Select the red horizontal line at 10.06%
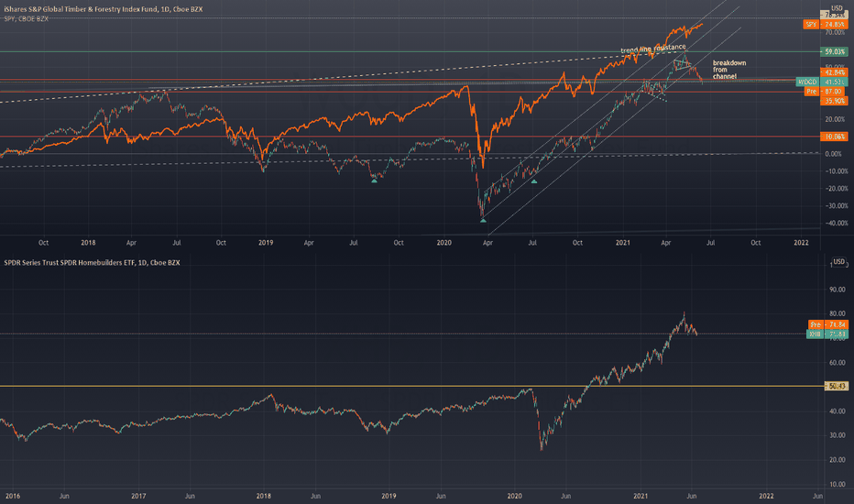 pos(410,137)
